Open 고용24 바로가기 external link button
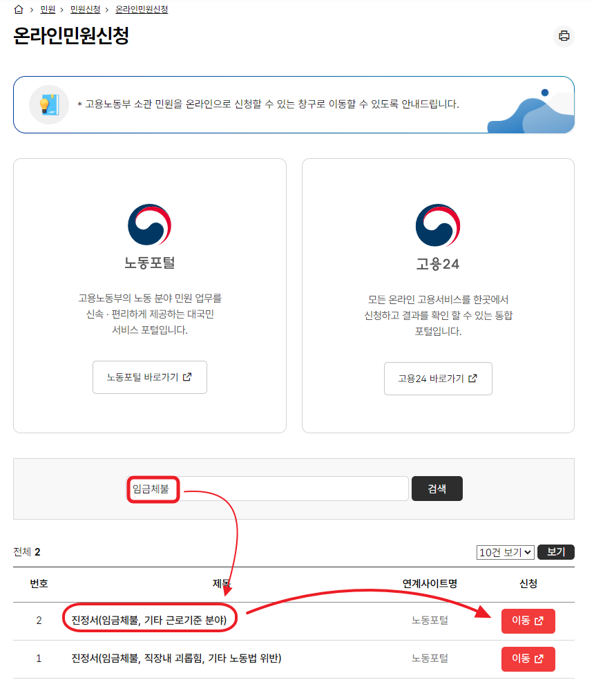This screenshot has height=700, width=594. pos(438,379)
